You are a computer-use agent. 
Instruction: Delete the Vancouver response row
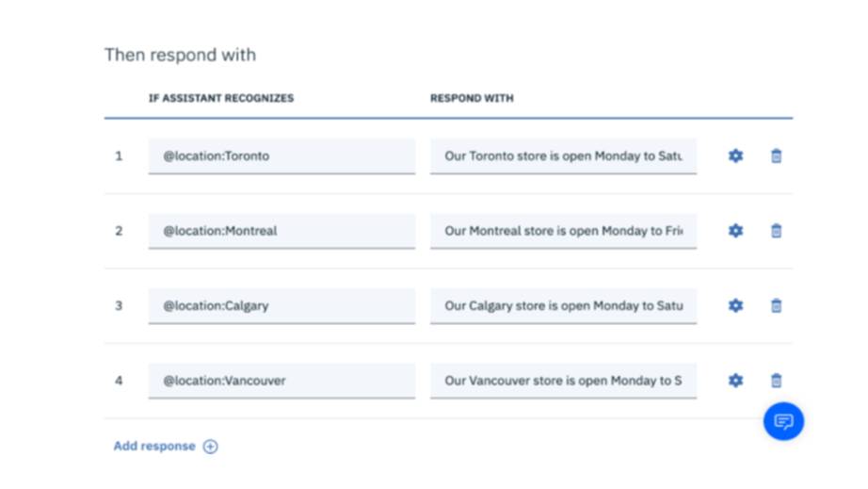click(776, 381)
